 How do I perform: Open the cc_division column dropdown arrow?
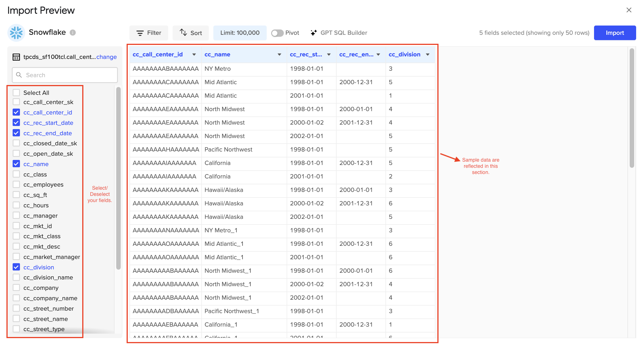coord(428,55)
